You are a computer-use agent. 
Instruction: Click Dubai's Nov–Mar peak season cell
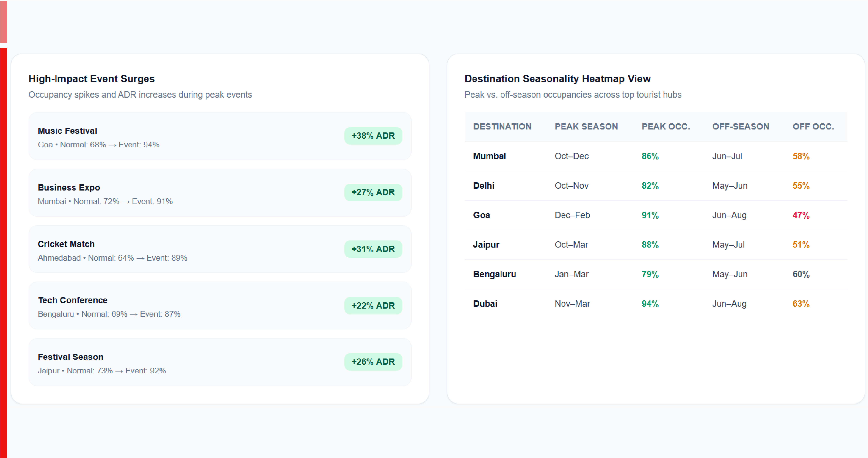point(572,304)
